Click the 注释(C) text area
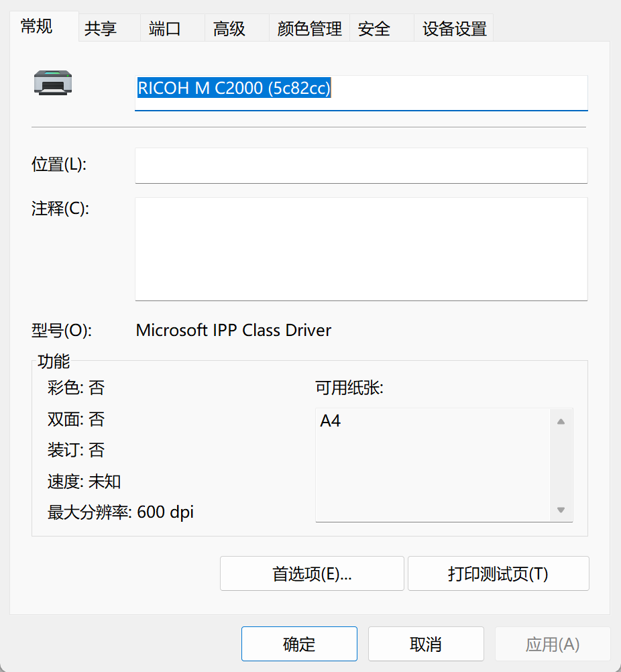The height and width of the screenshot is (672, 621). point(361,249)
